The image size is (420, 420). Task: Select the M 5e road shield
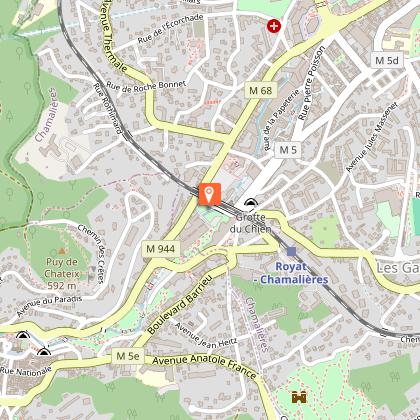pos(128,356)
